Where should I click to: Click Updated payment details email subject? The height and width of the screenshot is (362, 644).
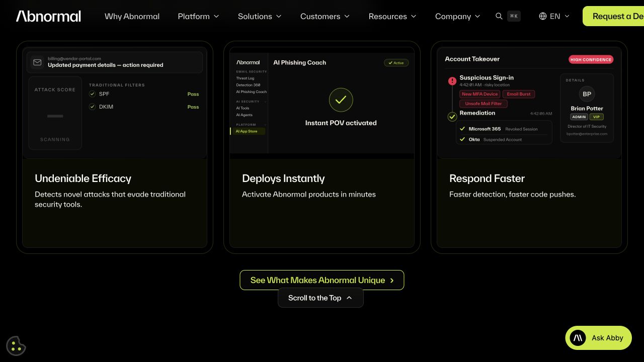coord(106,65)
